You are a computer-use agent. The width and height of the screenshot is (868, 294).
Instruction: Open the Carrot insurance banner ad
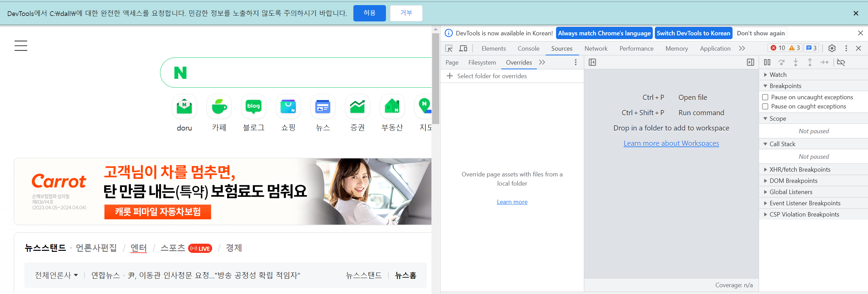pyautogui.click(x=223, y=191)
